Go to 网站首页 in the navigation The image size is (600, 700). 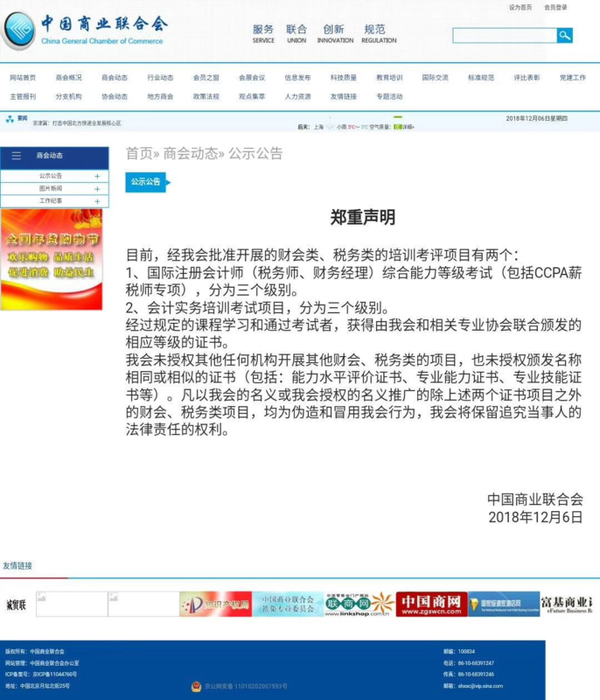click(23, 78)
